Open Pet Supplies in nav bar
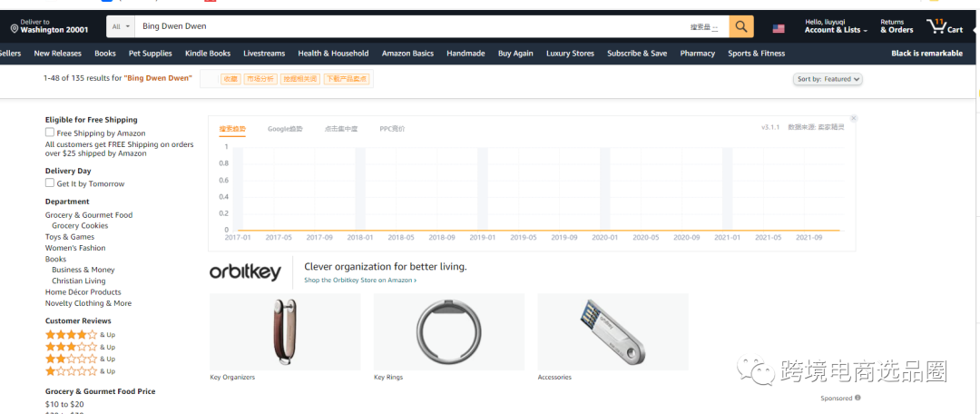Image resolution: width=980 pixels, height=414 pixels. tap(150, 54)
